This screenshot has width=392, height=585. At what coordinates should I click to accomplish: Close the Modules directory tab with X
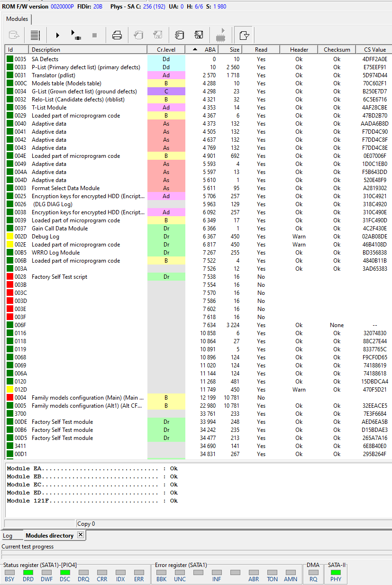pos(80,535)
